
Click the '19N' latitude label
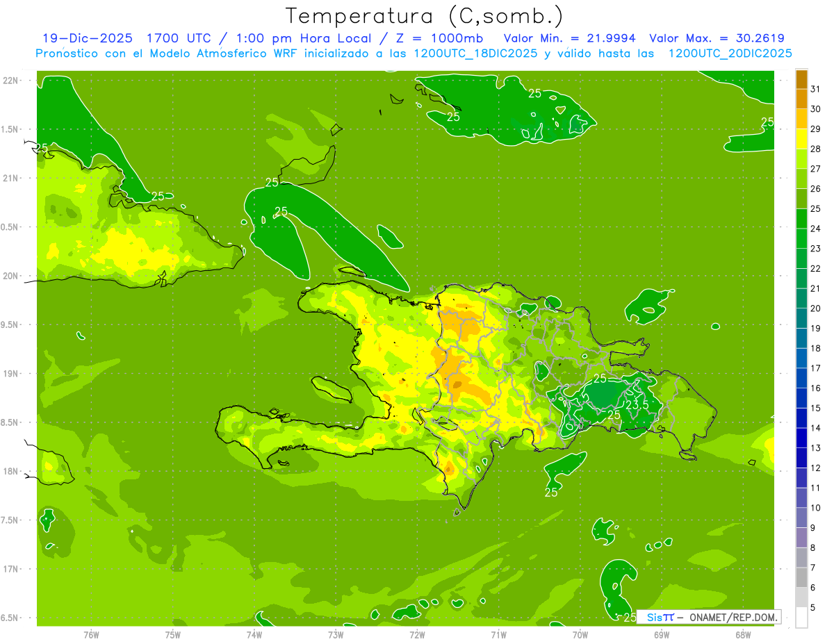coord(10,374)
